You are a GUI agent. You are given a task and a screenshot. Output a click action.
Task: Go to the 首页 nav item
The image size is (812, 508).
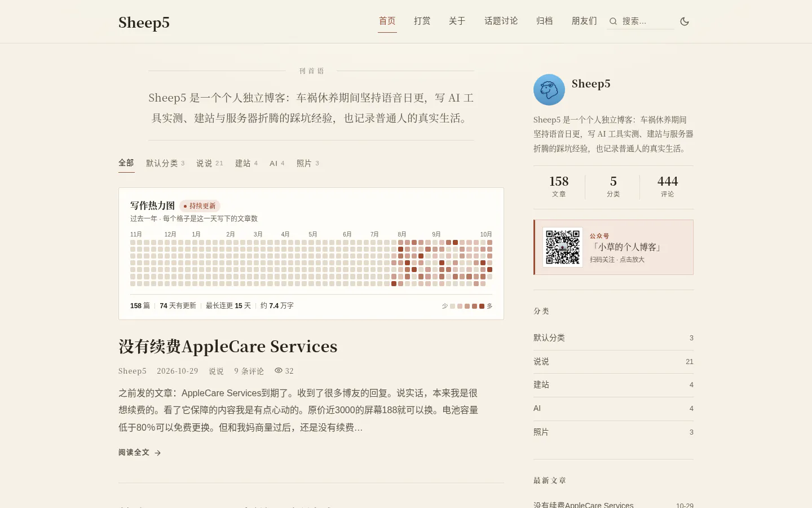coord(387,21)
